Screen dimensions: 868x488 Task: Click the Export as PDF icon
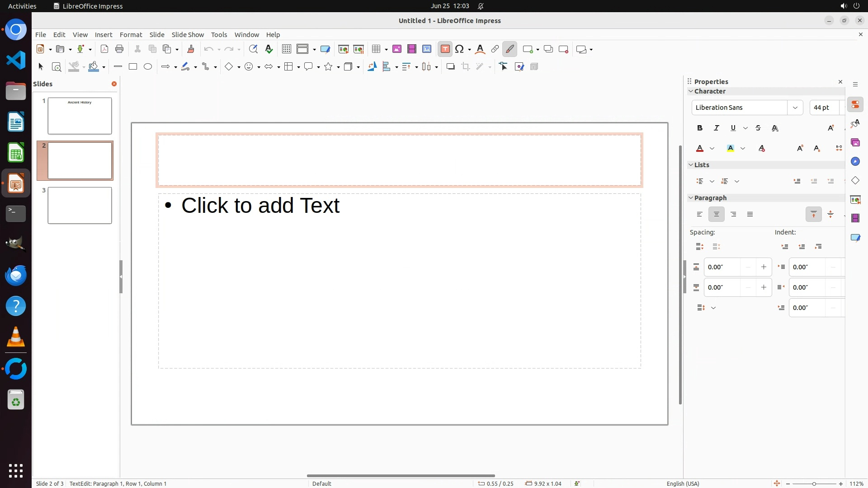coord(104,49)
